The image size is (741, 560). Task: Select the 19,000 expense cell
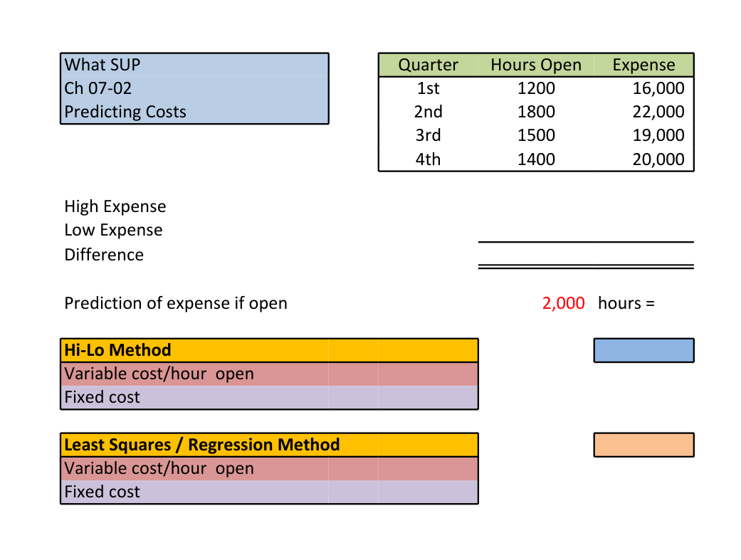pyautogui.click(x=643, y=136)
